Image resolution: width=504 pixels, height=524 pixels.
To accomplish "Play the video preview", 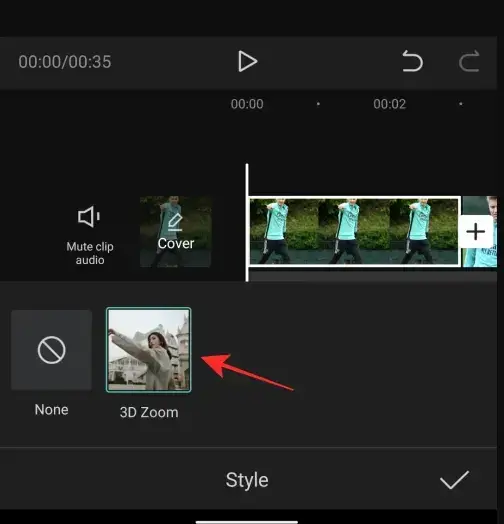I will [x=248, y=61].
